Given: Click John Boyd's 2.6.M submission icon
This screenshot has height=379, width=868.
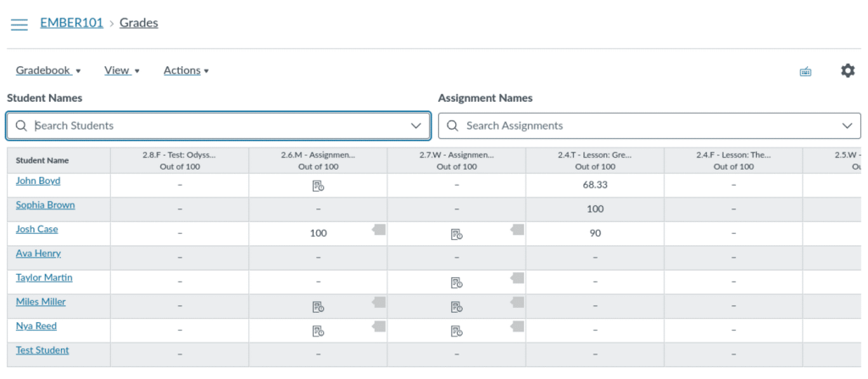Looking at the screenshot, I should (x=318, y=186).
